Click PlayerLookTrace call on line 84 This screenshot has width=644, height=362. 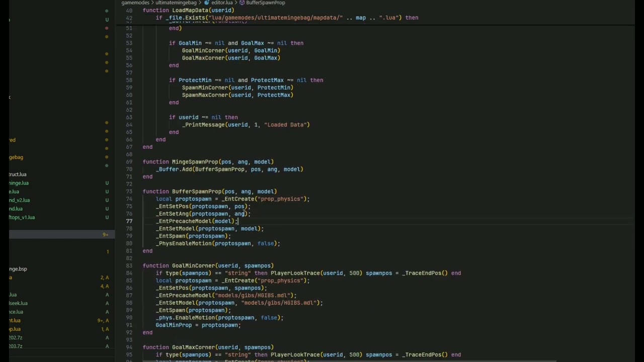click(x=295, y=273)
